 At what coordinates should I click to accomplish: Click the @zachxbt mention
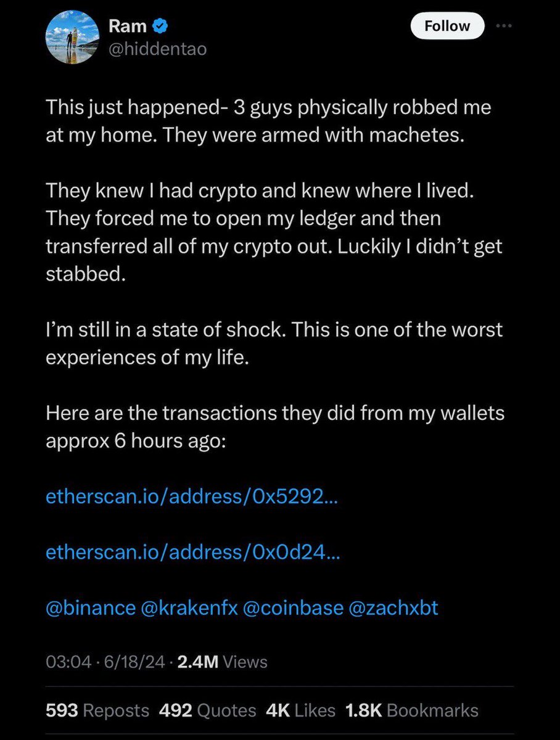(393, 607)
